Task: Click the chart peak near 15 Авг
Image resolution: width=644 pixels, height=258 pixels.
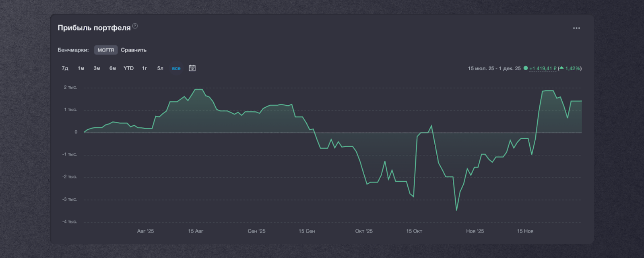Action: coord(198,89)
